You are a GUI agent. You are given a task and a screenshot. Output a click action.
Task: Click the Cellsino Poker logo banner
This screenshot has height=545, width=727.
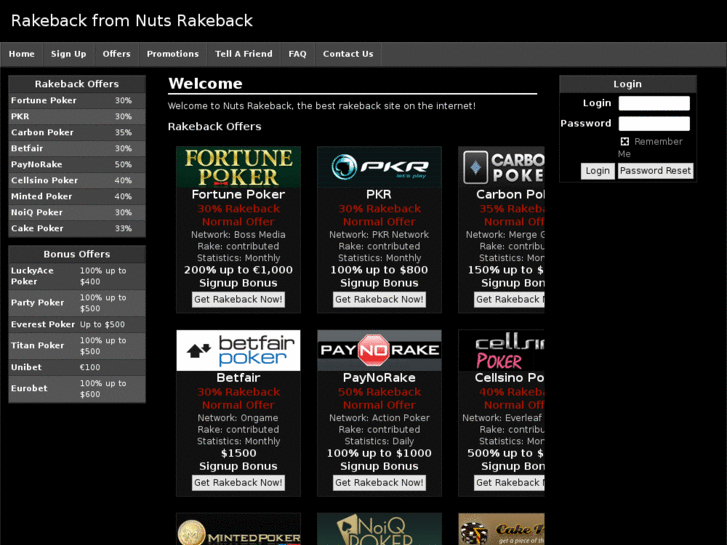tap(502, 351)
